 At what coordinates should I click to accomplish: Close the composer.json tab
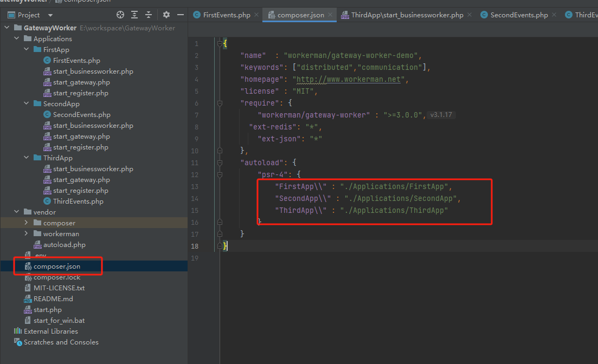click(330, 15)
